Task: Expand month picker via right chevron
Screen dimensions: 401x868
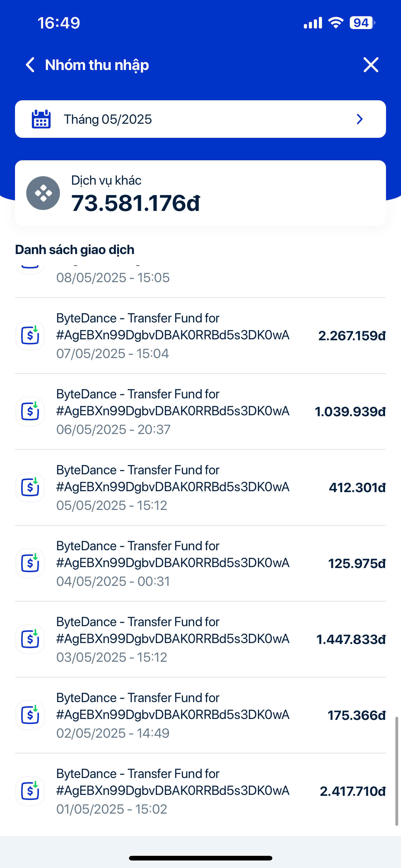Action: point(359,119)
